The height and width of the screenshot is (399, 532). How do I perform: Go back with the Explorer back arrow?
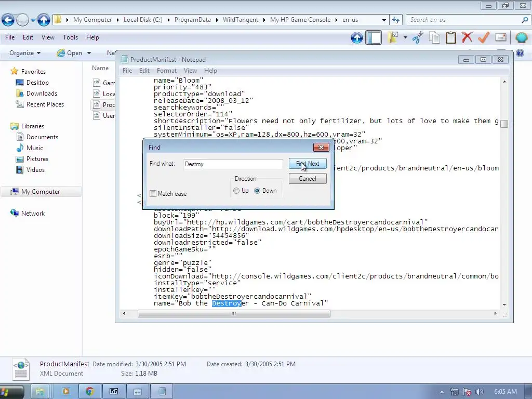point(8,20)
